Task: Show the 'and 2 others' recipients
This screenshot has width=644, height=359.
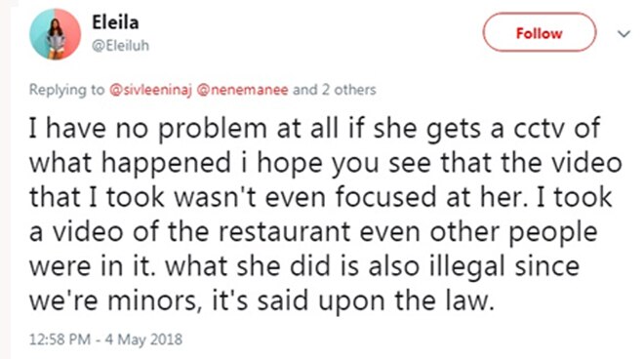Action: 335,90
